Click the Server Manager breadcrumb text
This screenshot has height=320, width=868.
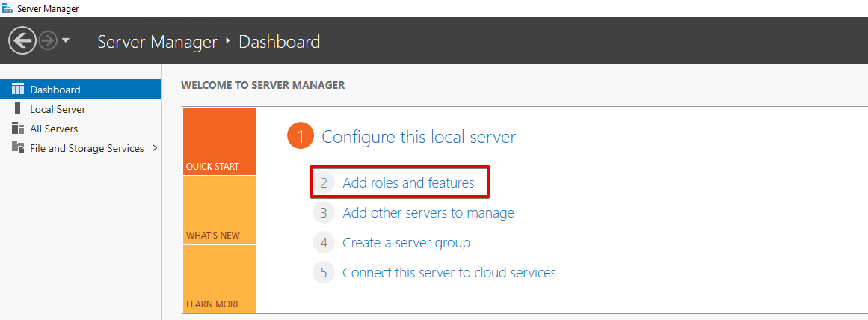[x=157, y=42]
